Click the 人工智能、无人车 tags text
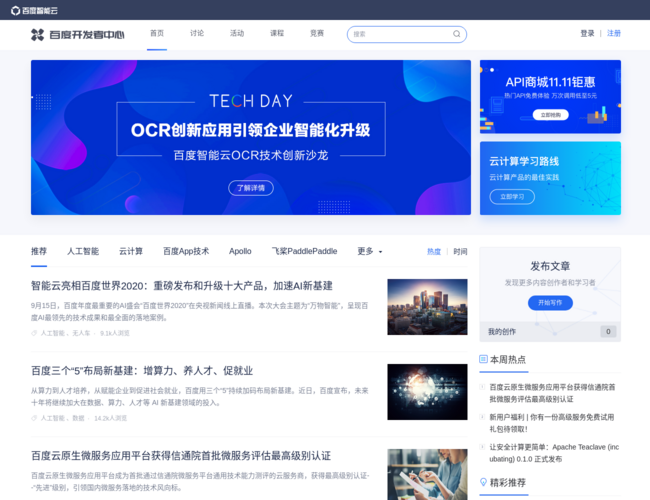Screen dimensions: 650x500 [x=65, y=333]
